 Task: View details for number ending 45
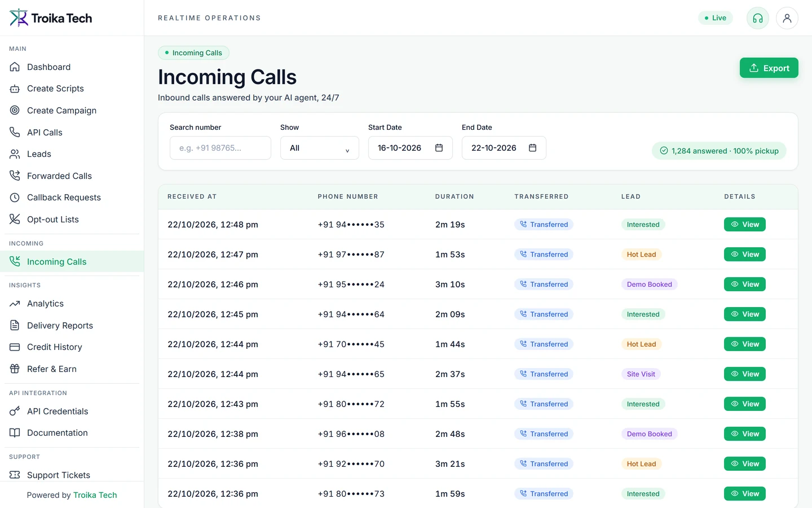click(x=745, y=344)
